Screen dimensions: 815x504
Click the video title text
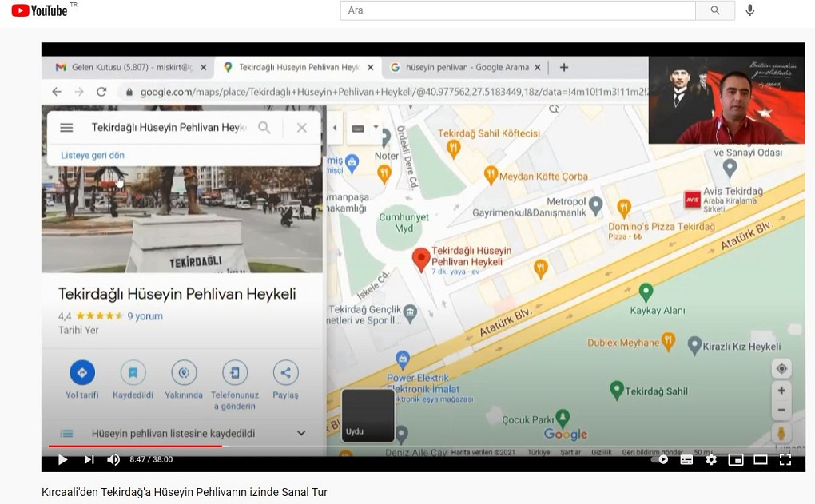point(185,492)
